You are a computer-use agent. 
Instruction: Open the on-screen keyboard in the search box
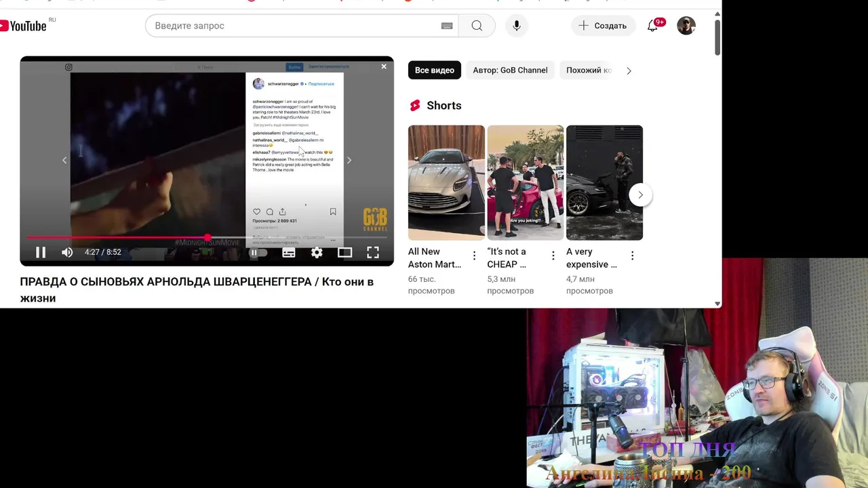(447, 26)
